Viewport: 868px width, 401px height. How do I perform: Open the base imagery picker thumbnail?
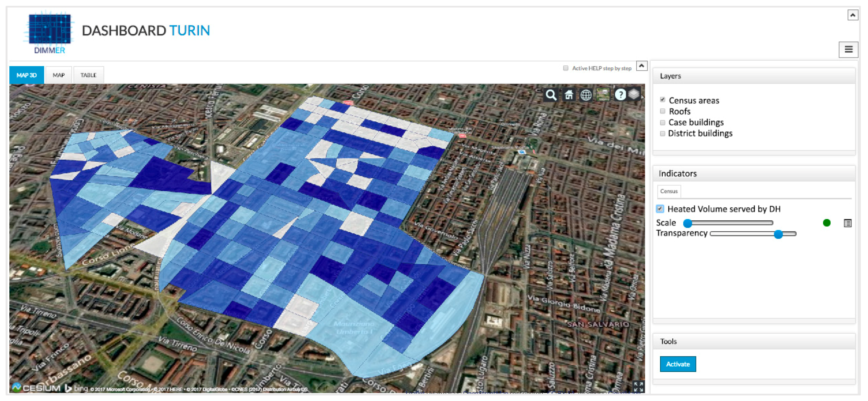603,95
